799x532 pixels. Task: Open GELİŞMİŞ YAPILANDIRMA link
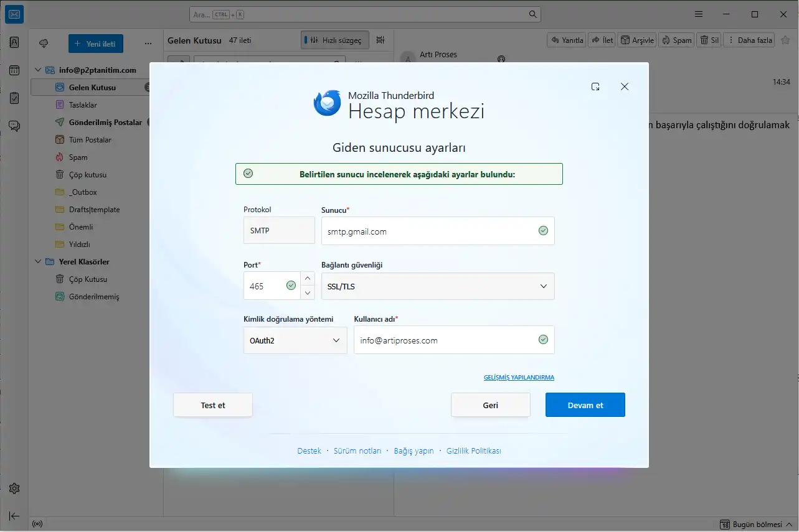coord(519,378)
